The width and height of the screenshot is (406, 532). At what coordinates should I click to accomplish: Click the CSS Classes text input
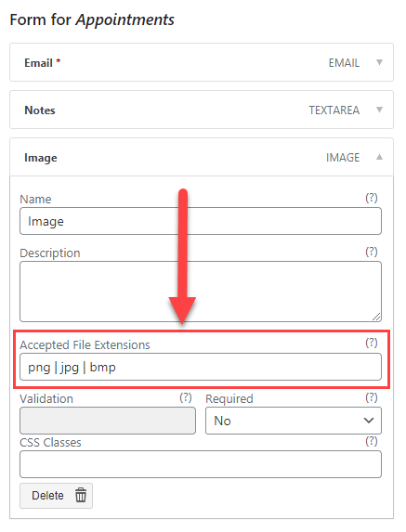(x=201, y=464)
